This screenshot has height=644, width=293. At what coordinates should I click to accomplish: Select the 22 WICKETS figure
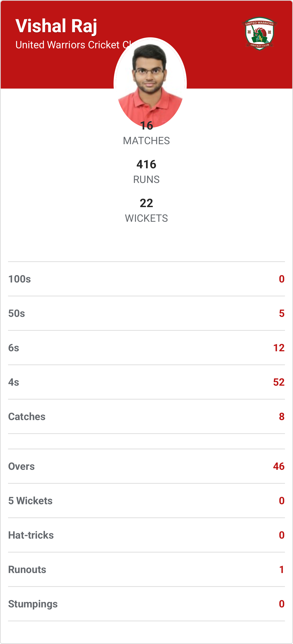pos(146,203)
